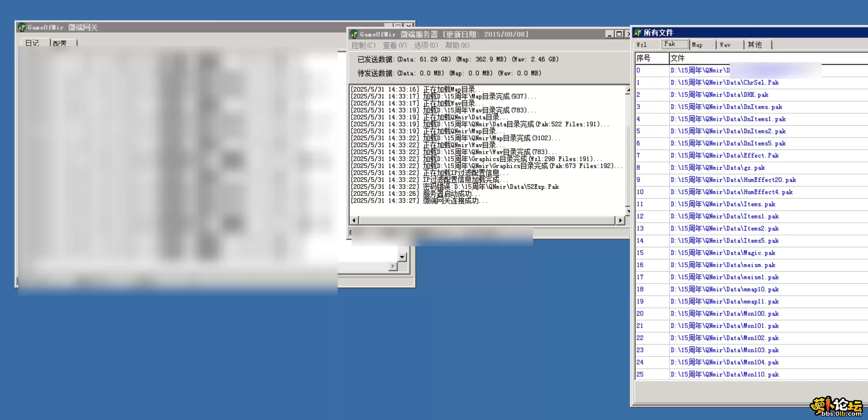Select file row DnItems1.pak
The width and height of the screenshot is (868, 420).
click(751, 119)
